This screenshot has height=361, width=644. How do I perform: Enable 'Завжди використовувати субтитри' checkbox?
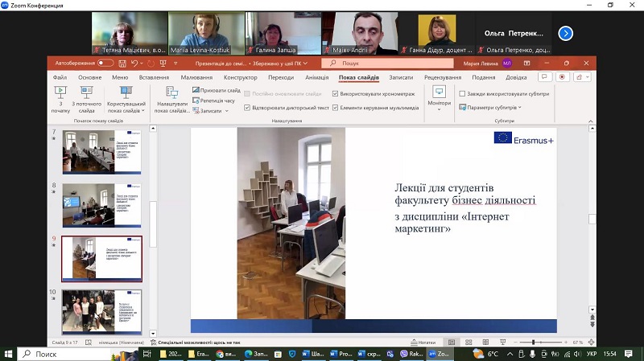[x=461, y=93]
